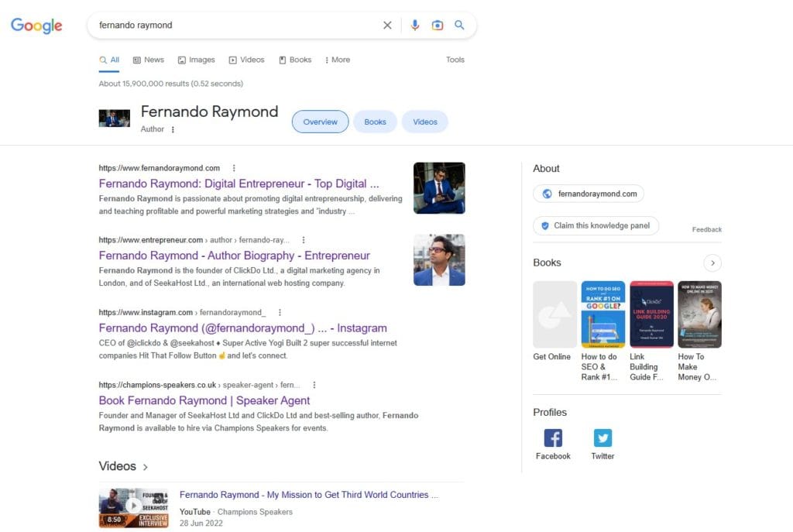Open Fernando Raymond Author Biography Entrepreneur link

[234, 256]
